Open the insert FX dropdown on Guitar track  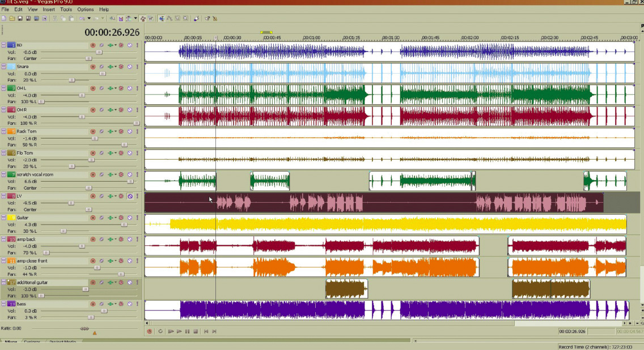[116, 217]
